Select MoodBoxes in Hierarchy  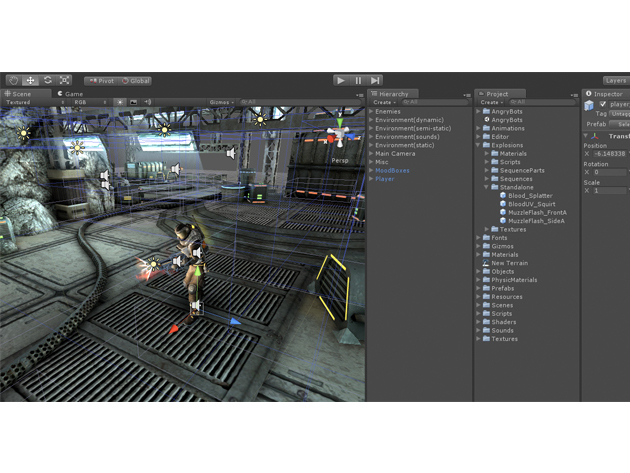(x=392, y=170)
